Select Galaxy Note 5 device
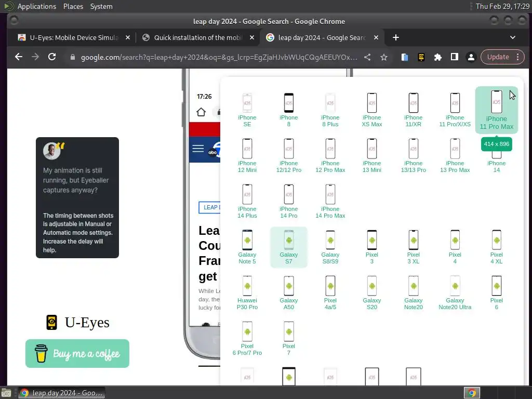The width and height of the screenshot is (532, 399). coord(247,247)
